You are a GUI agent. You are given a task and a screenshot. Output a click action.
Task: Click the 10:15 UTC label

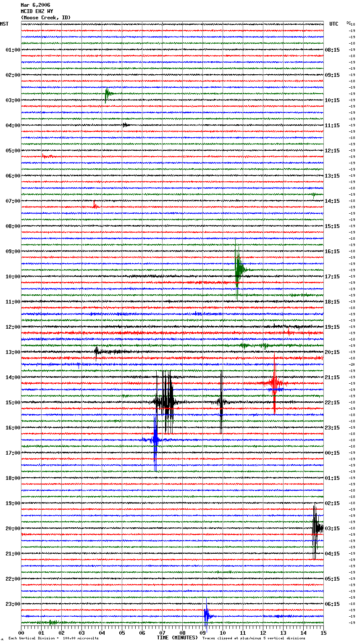click(332, 100)
